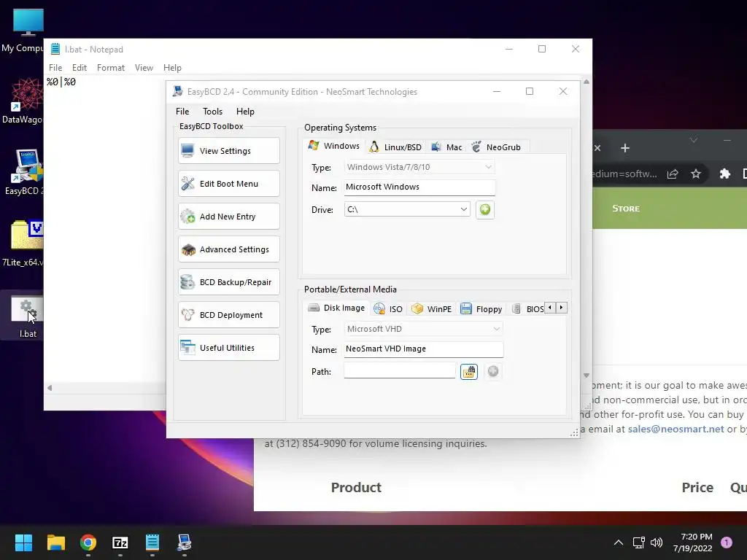
Task: Open Useful Utilities section
Action: click(228, 348)
